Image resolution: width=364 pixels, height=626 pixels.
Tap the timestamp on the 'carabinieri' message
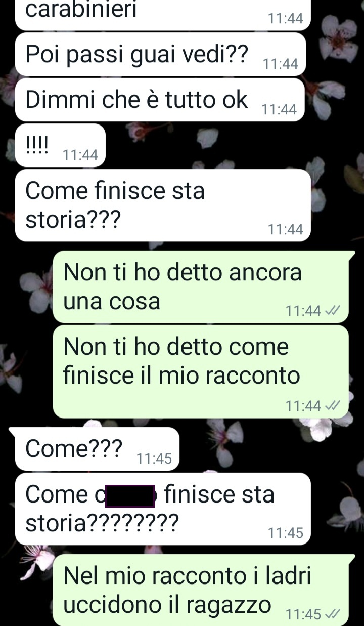(x=286, y=18)
